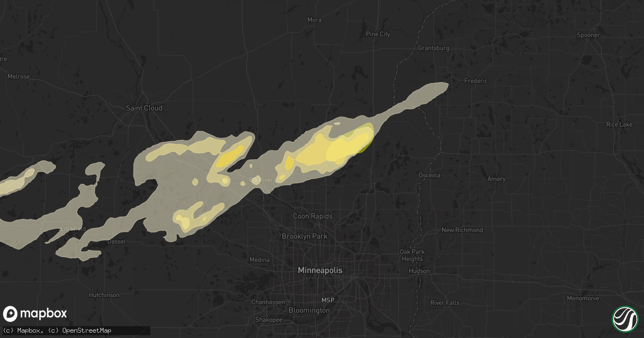This screenshot has height=338, width=644.
Task: Click the River Falls label
Action: [x=445, y=303]
